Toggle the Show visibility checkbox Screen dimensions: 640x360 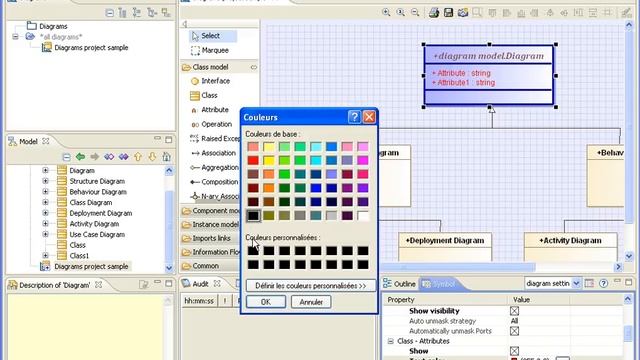point(514,311)
